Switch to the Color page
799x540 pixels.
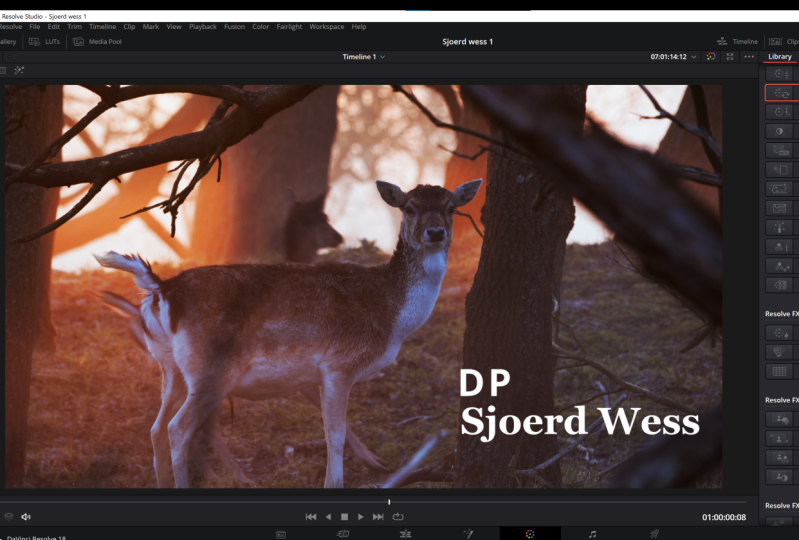pyautogui.click(x=530, y=534)
